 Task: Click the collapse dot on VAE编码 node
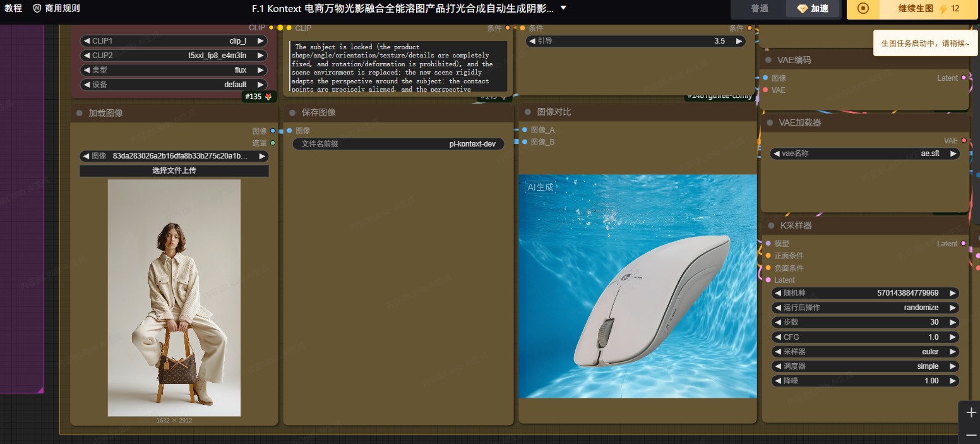(768, 60)
